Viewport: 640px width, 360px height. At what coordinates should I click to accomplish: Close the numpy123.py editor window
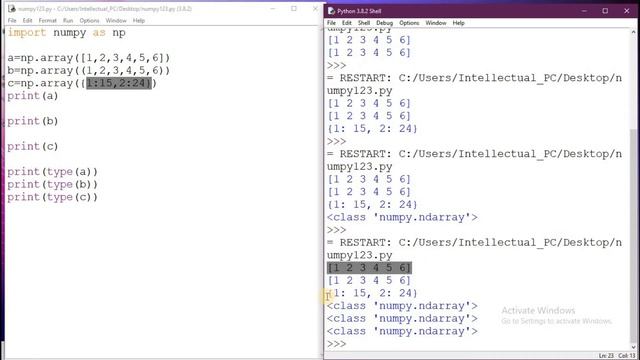coord(315,9)
